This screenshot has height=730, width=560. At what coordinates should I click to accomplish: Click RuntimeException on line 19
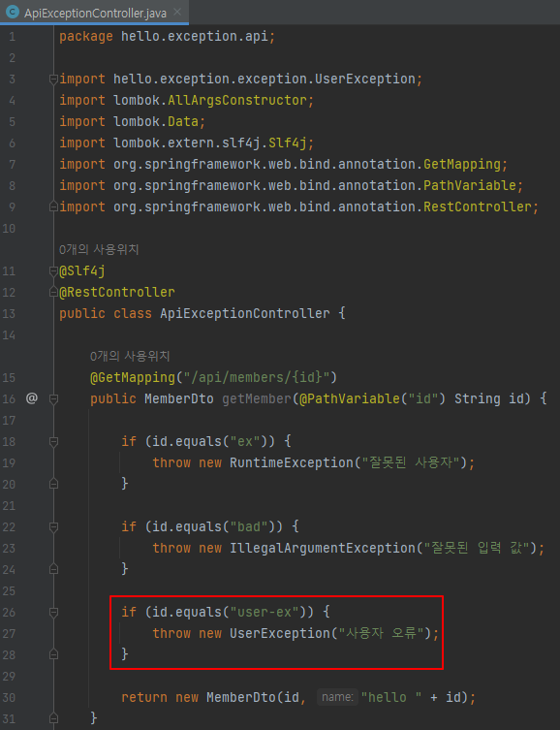point(292,462)
